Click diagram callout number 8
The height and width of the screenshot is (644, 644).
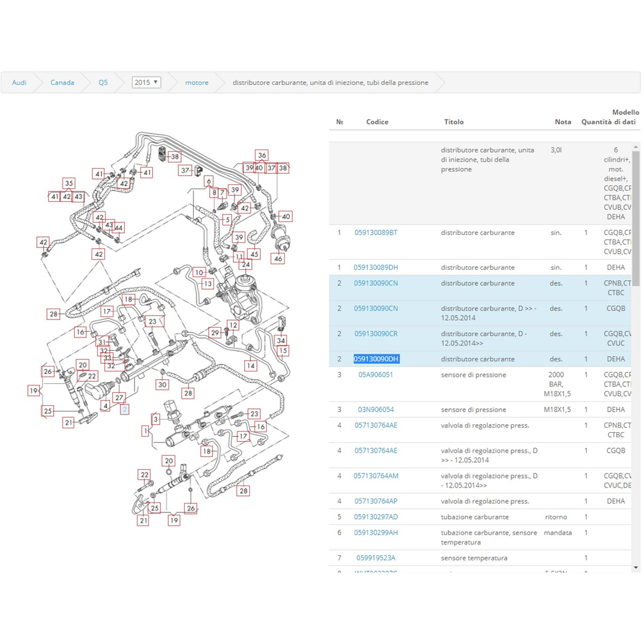coord(214,192)
